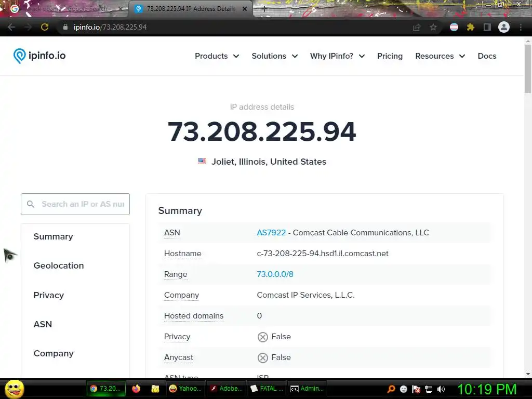Viewport: 532px width, 399px height.
Task: Open the 73.0.0.0/8 range link
Action: 275,274
